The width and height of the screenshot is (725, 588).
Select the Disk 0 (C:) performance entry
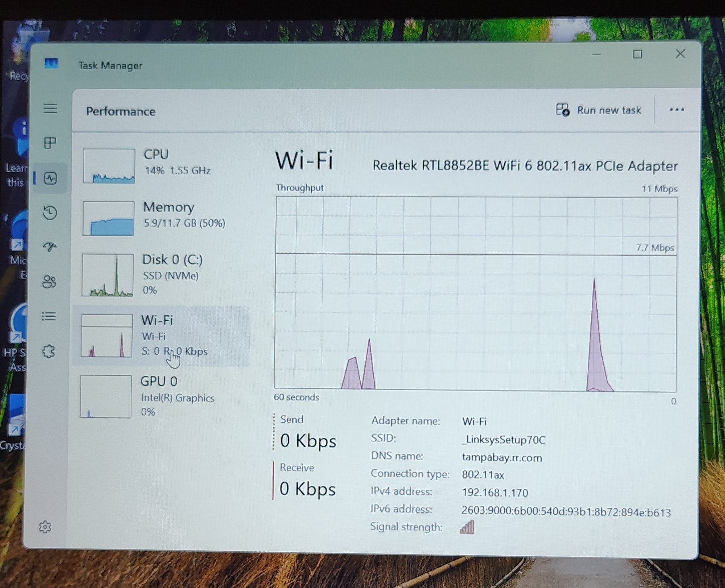pyautogui.click(x=162, y=275)
